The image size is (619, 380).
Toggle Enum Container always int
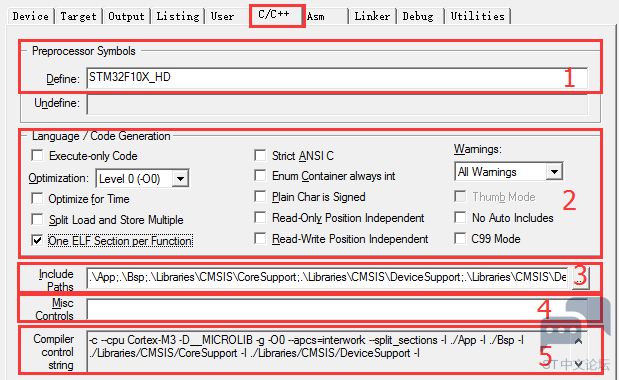click(x=260, y=176)
